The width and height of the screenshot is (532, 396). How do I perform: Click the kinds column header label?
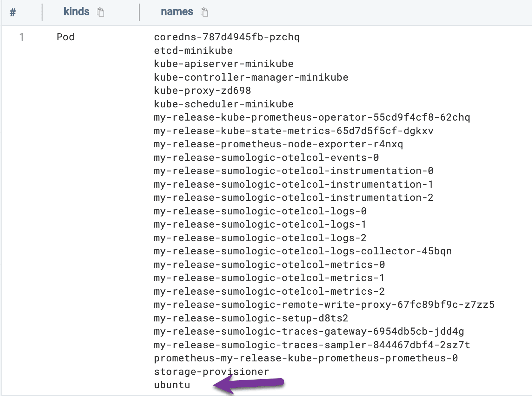click(x=76, y=11)
